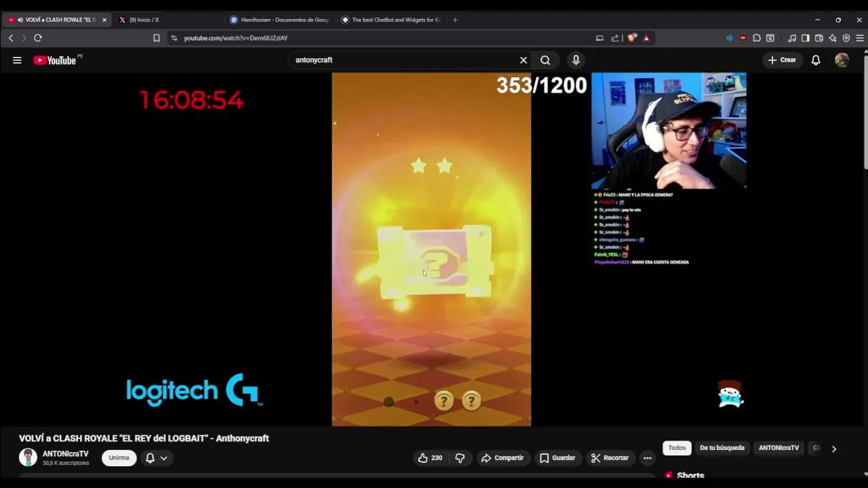Open the music note playlist icon
The width and height of the screenshot is (868, 488).
click(791, 38)
